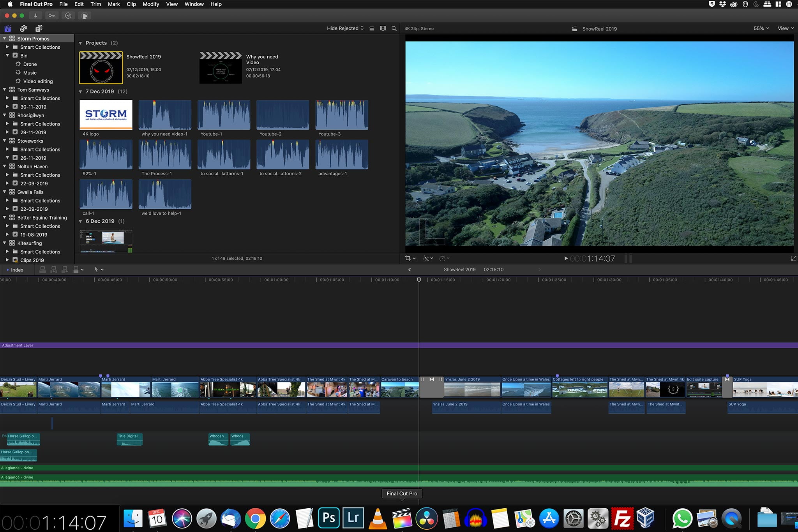Open the Trim menu
Image resolution: width=798 pixels, height=532 pixels.
point(95,4)
